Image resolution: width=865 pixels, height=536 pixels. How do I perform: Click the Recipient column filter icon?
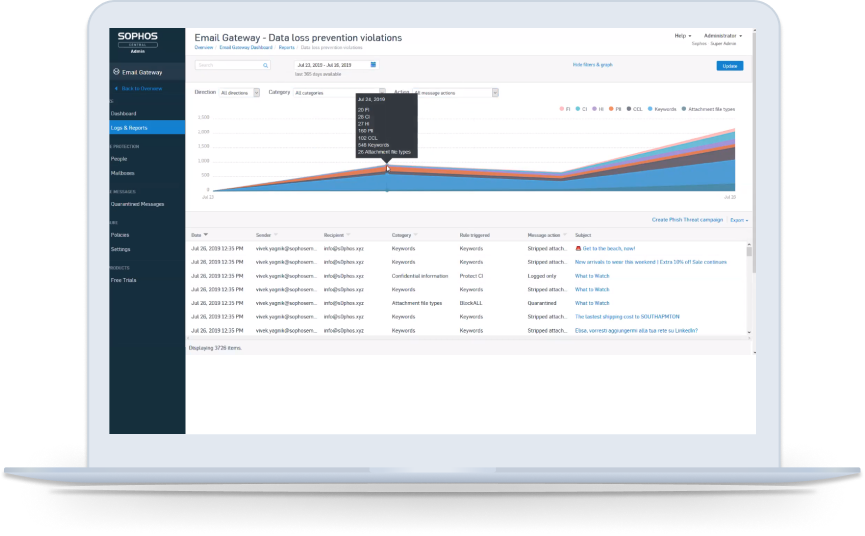point(349,235)
